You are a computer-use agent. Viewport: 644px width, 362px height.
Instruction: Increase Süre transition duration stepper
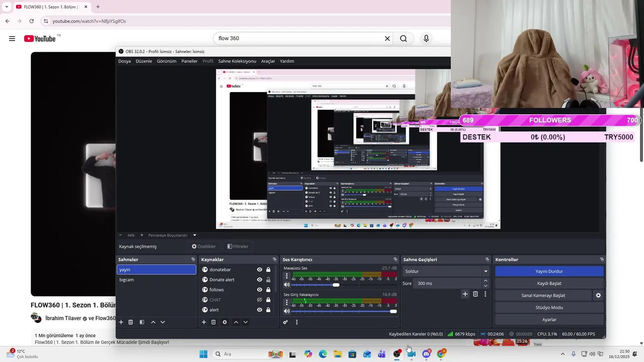(486, 281)
